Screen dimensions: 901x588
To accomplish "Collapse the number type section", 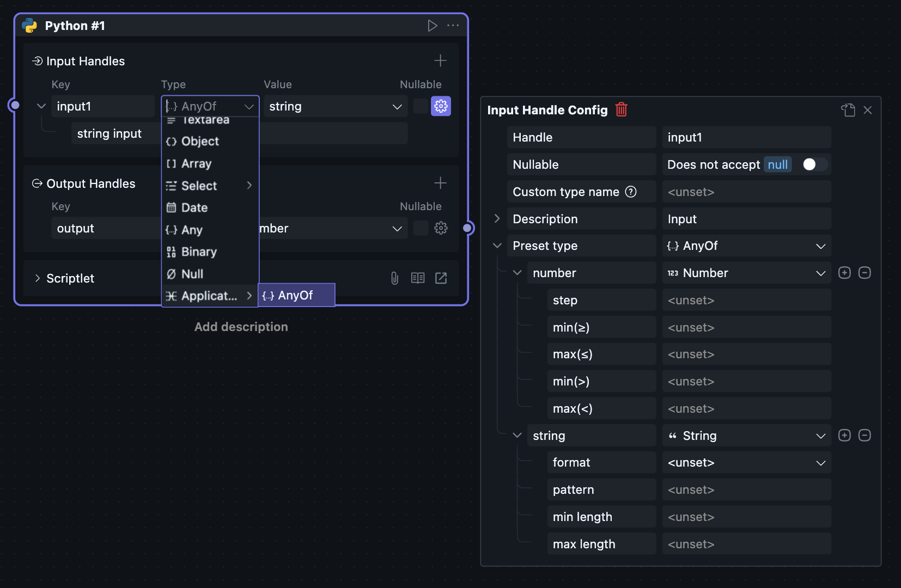I will tap(517, 273).
